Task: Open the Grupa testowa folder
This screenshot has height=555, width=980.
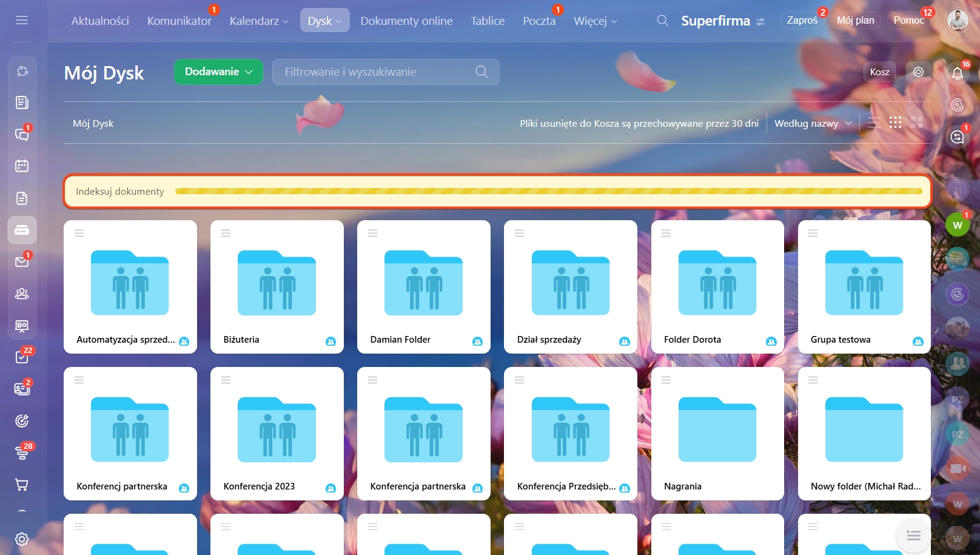Action: tap(864, 286)
